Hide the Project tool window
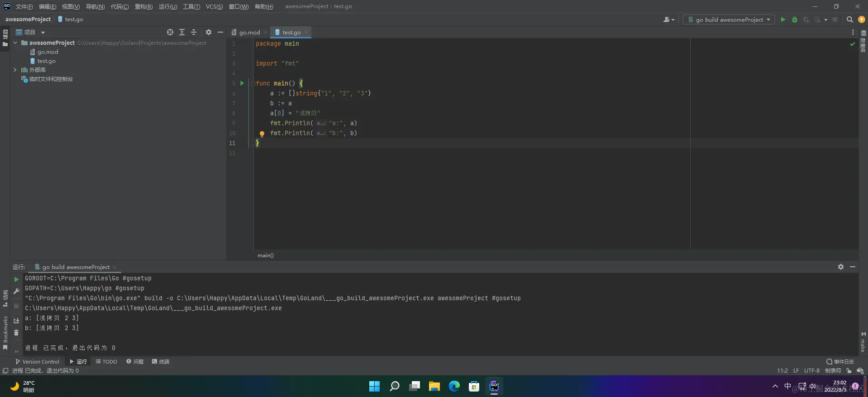Screen dimensions: 868x397 (220, 32)
